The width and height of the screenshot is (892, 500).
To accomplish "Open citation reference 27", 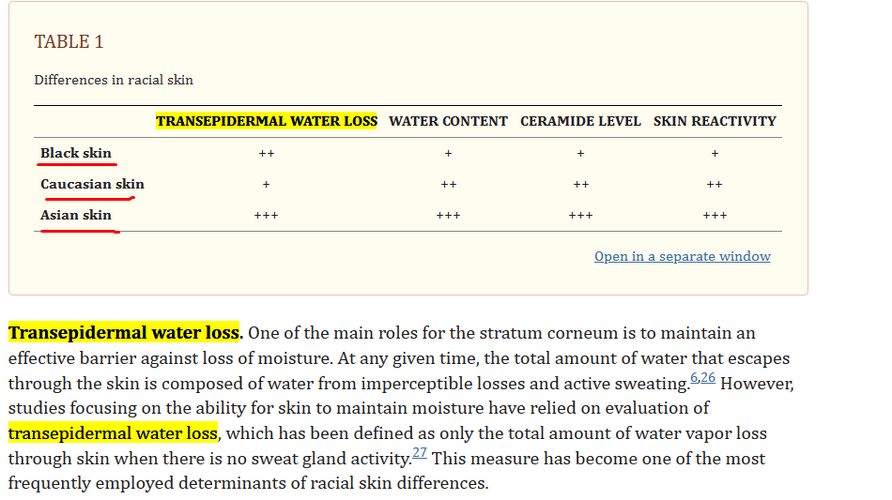I will [419, 453].
